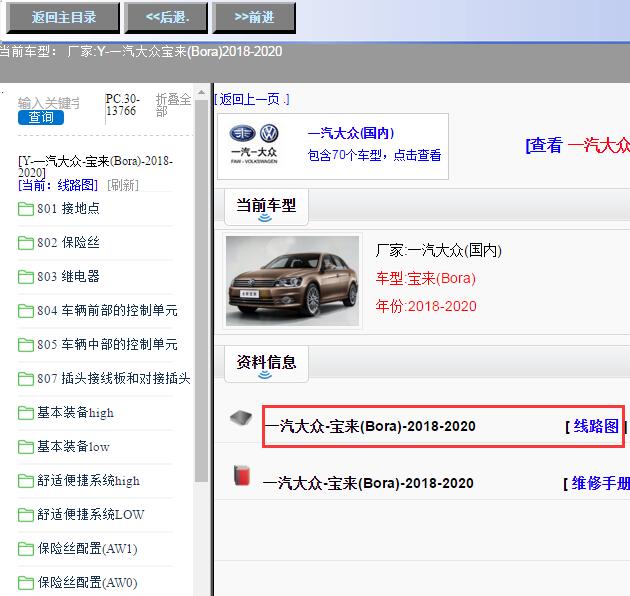The width and height of the screenshot is (630, 596).
Task: Click the 返回主目录 button
Action: [63, 17]
